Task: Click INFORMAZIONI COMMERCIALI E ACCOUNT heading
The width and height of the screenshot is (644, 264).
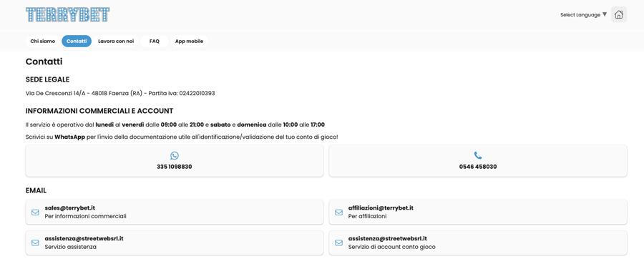Action: (x=99, y=111)
